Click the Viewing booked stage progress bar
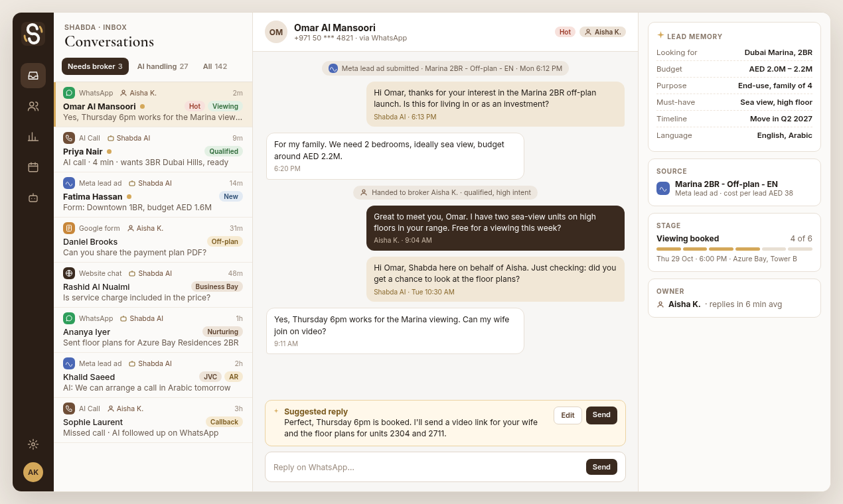843x504 pixels. pos(734,249)
